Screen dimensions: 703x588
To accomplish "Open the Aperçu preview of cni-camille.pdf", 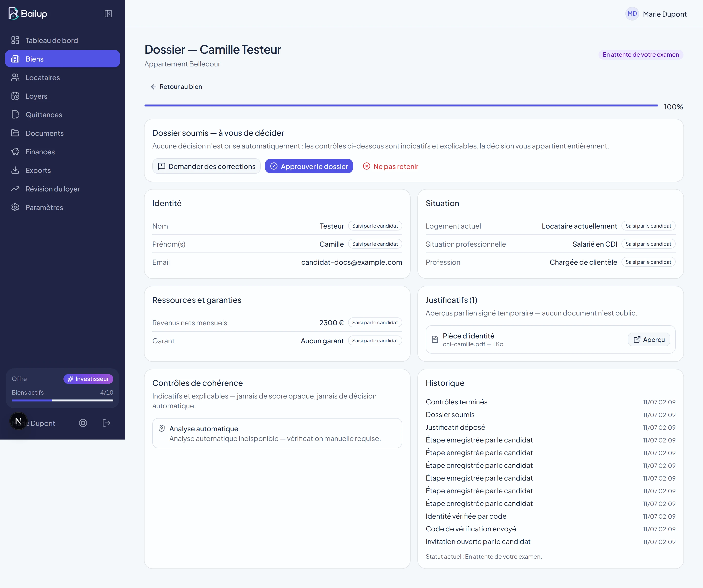I will pos(649,339).
